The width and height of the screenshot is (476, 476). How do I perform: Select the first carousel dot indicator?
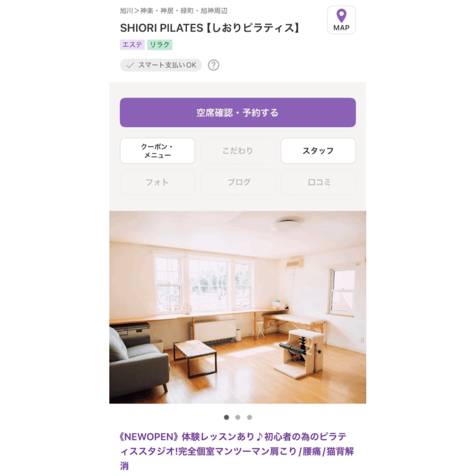pos(226,417)
